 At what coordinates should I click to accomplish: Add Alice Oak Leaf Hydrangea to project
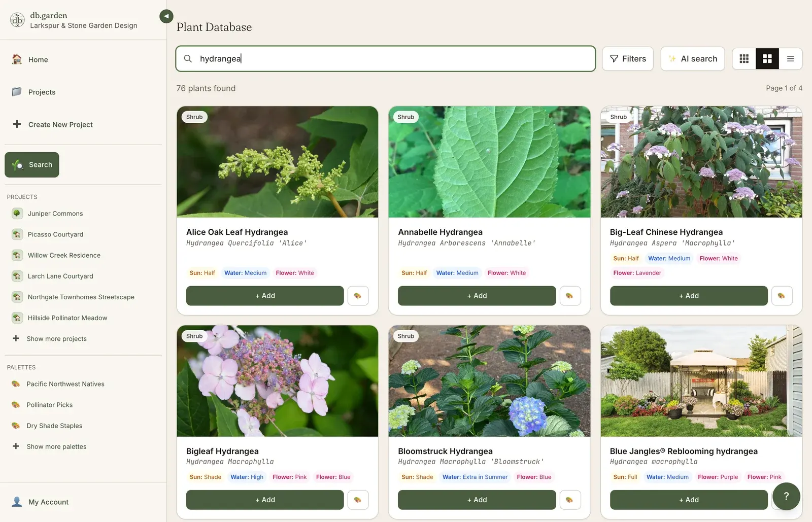265,296
